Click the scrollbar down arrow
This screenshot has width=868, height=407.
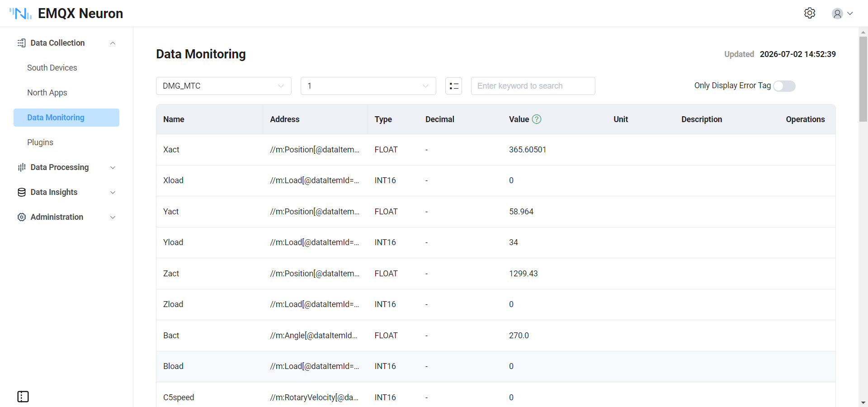863,402
